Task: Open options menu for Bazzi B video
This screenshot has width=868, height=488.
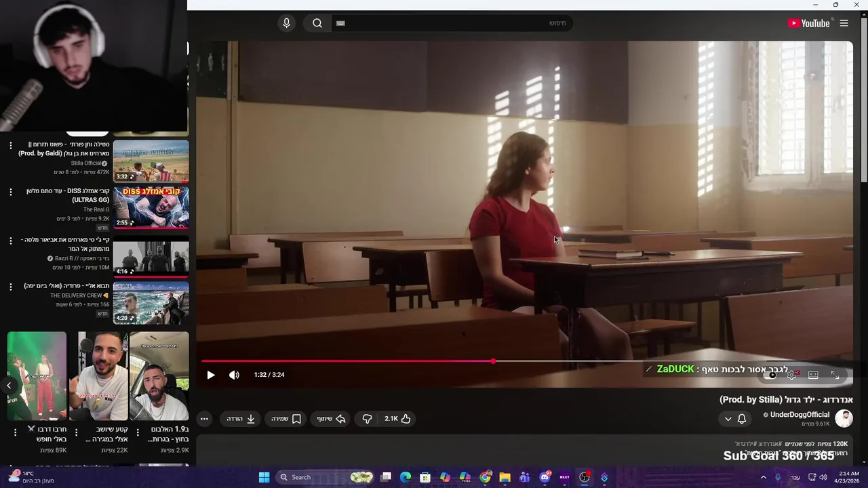Action: (x=10, y=241)
